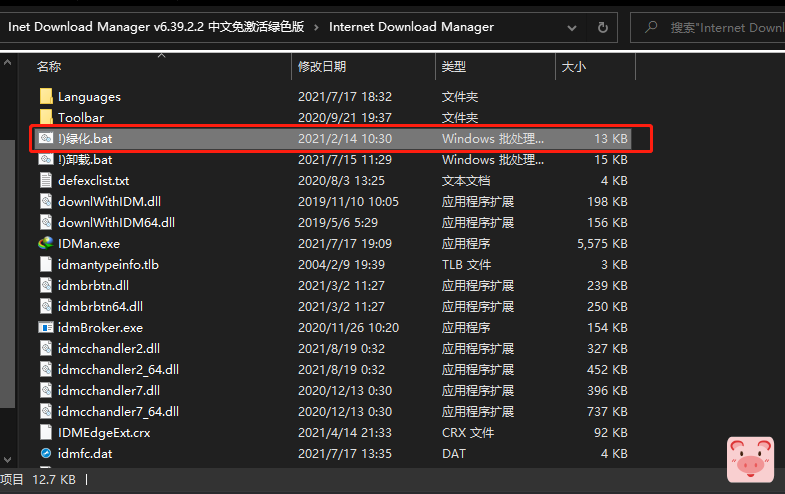Click the !)绿化.bat batch file icon
Viewport: 785px width, 494px height.
click(x=46, y=138)
